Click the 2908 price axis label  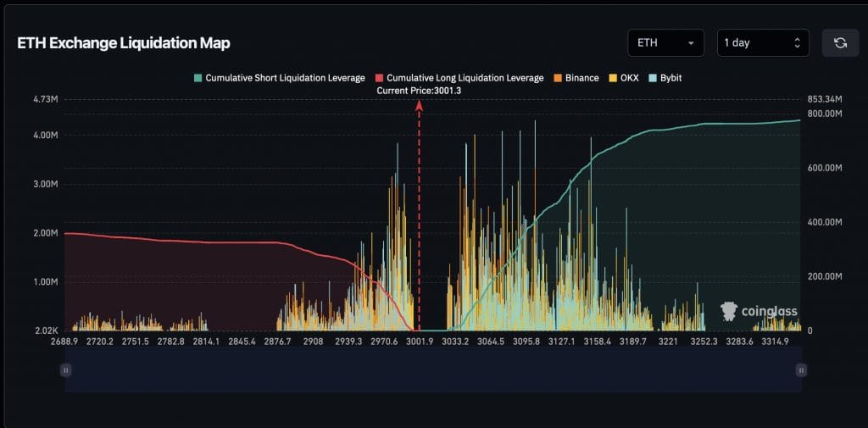tap(313, 342)
